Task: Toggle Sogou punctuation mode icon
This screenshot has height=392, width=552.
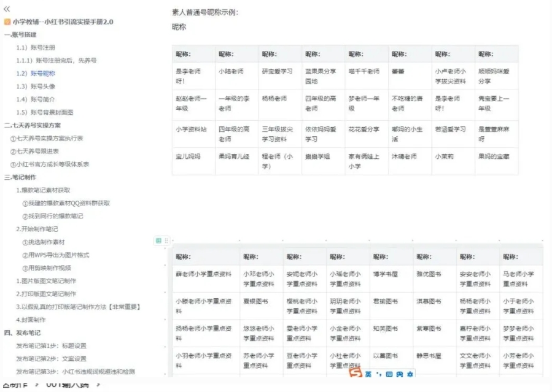Action: 379,374
